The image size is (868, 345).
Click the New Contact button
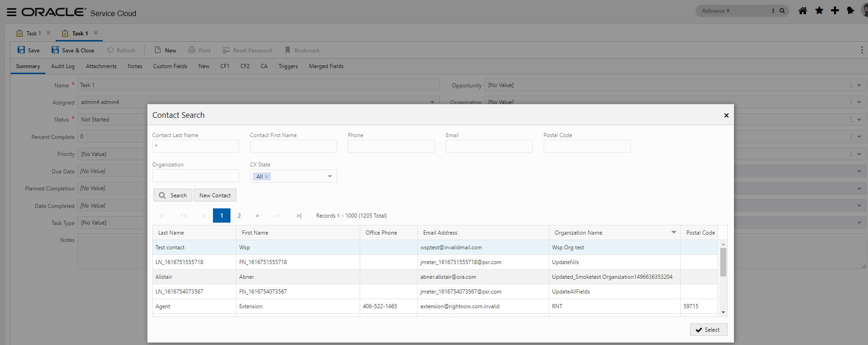point(215,195)
